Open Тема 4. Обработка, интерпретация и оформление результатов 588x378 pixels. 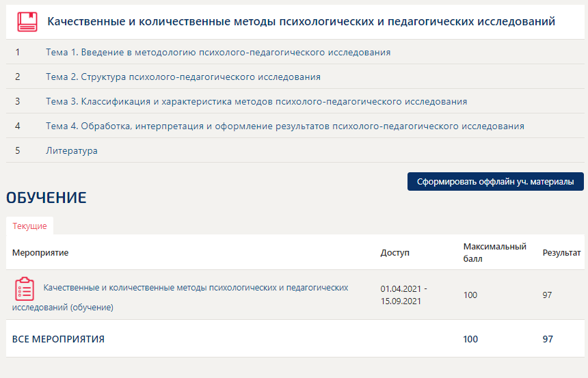(x=285, y=126)
